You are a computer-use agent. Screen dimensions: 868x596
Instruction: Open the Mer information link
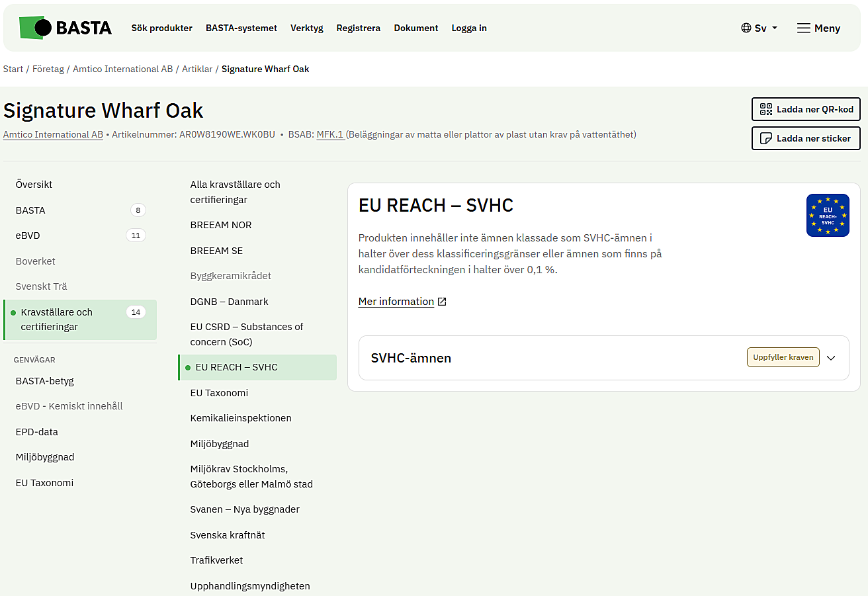396,302
